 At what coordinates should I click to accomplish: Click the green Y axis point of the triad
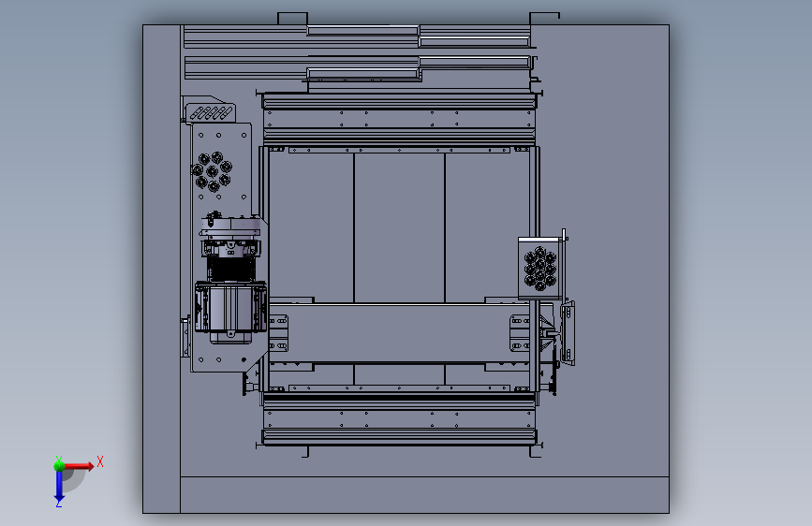pyautogui.click(x=59, y=465)
